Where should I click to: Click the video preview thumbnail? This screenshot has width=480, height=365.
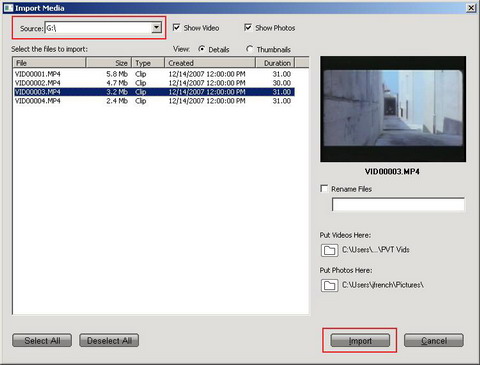click(393, 109)
